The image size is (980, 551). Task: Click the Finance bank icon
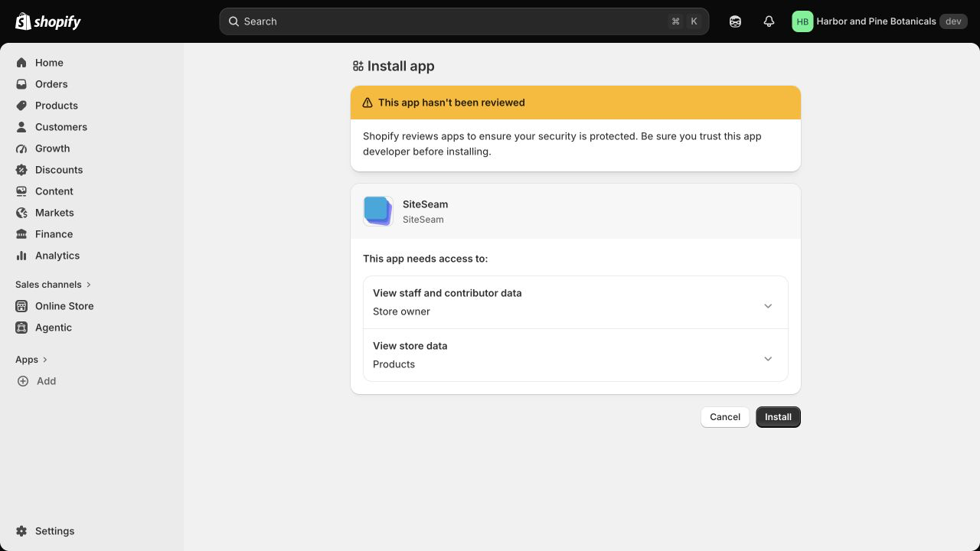pos(21,234)
